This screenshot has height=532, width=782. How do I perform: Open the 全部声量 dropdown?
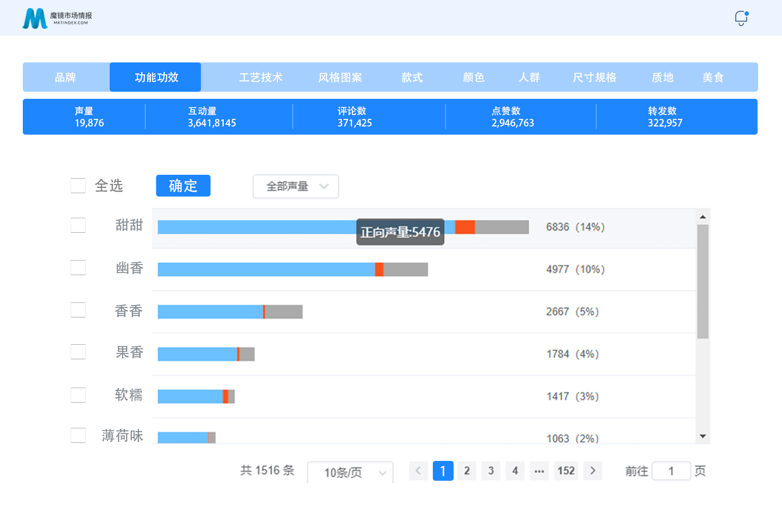296,186
